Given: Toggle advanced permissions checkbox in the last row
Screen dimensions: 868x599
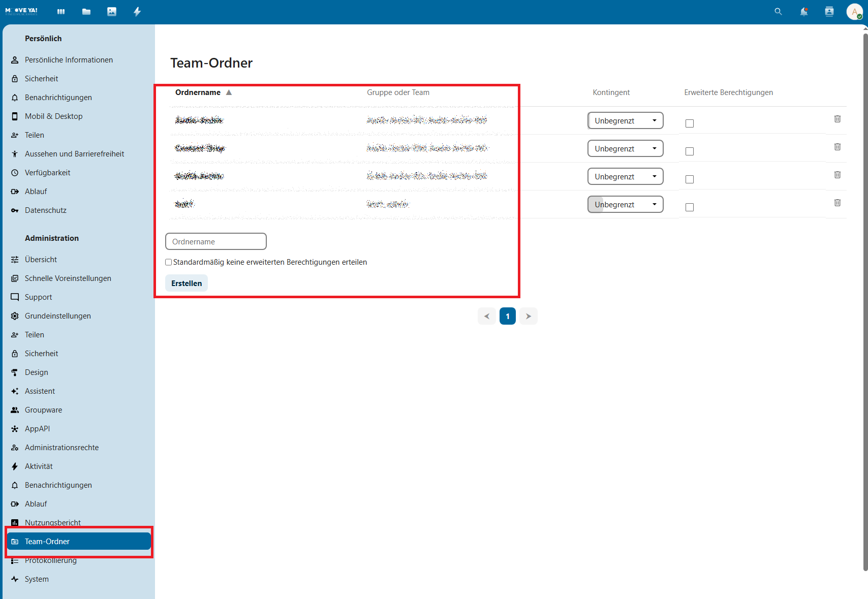Looking at the screenshot, I should (x=690, y=207).
